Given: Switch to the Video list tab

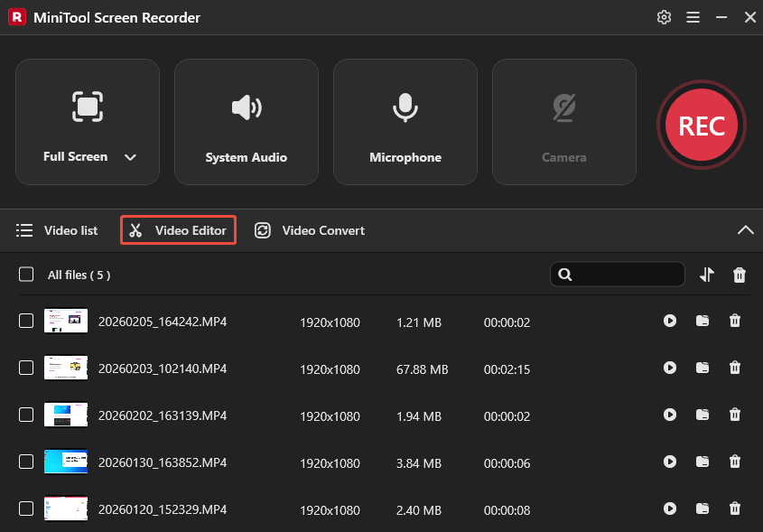Looking at the screenshot, I should [x=58, y=230].
